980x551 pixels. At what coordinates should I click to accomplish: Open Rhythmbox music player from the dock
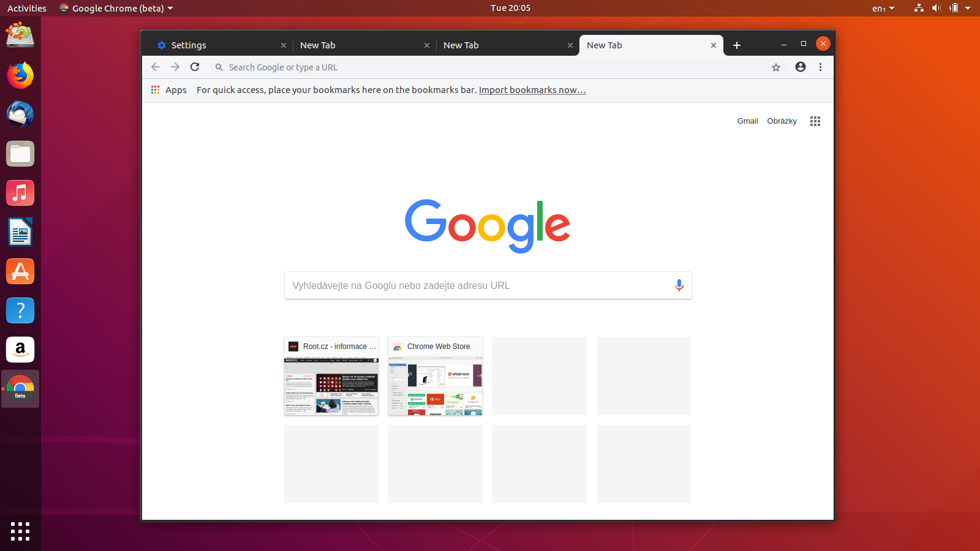tap(20, 193)
